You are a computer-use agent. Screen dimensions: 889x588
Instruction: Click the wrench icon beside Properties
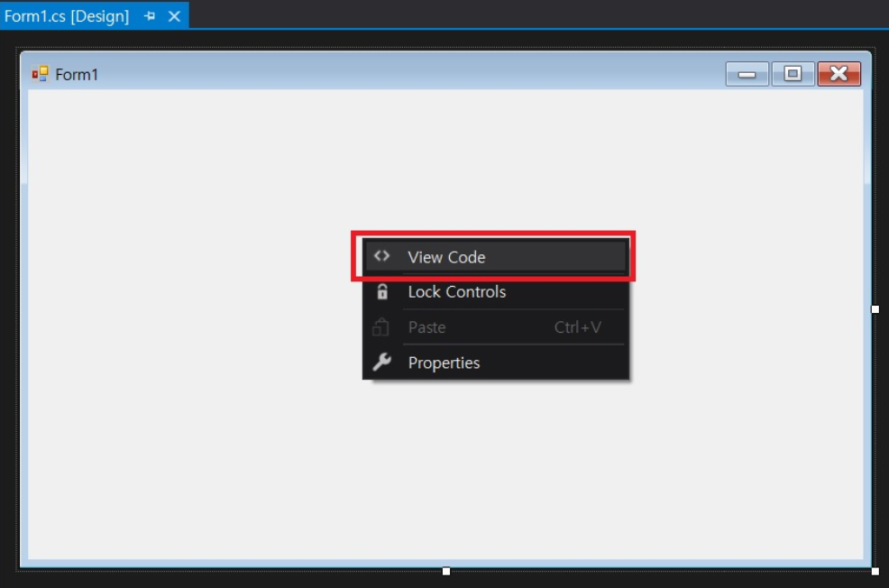pyautogui.click(x=381, y=362)
